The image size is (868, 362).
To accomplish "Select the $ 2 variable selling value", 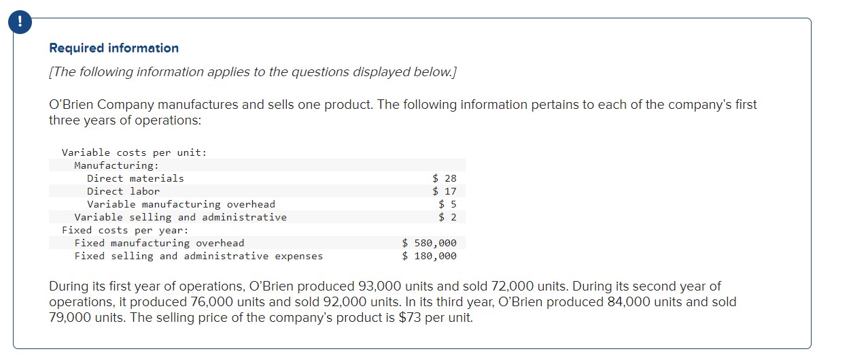I will coord(447,217).
